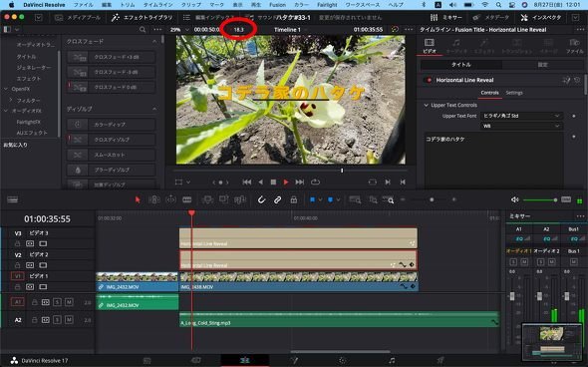The height and width of the screenshot is (367, 588).
Task: Jump to last frame in viewer
Action: (300, 182)
